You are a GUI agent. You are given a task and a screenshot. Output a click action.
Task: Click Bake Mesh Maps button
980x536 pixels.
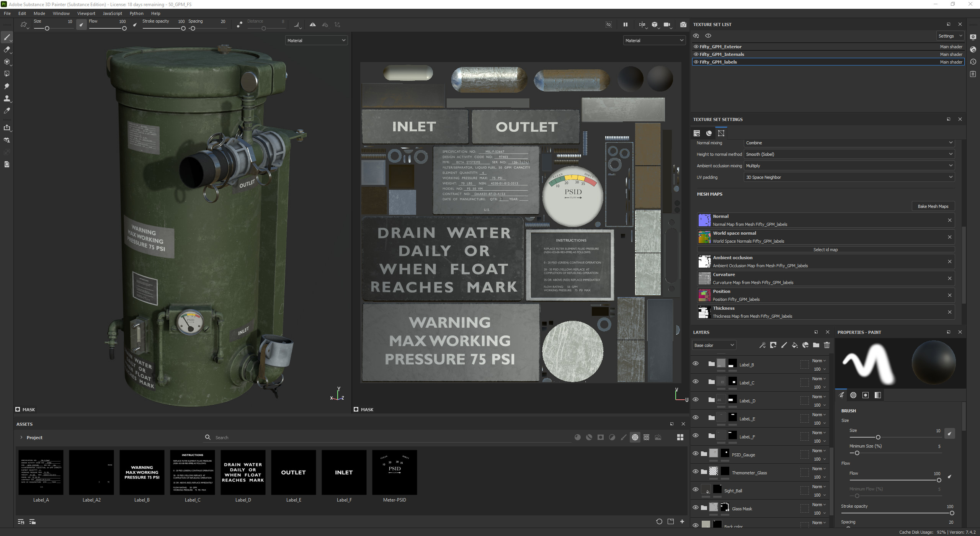click(x=933, y=206)
